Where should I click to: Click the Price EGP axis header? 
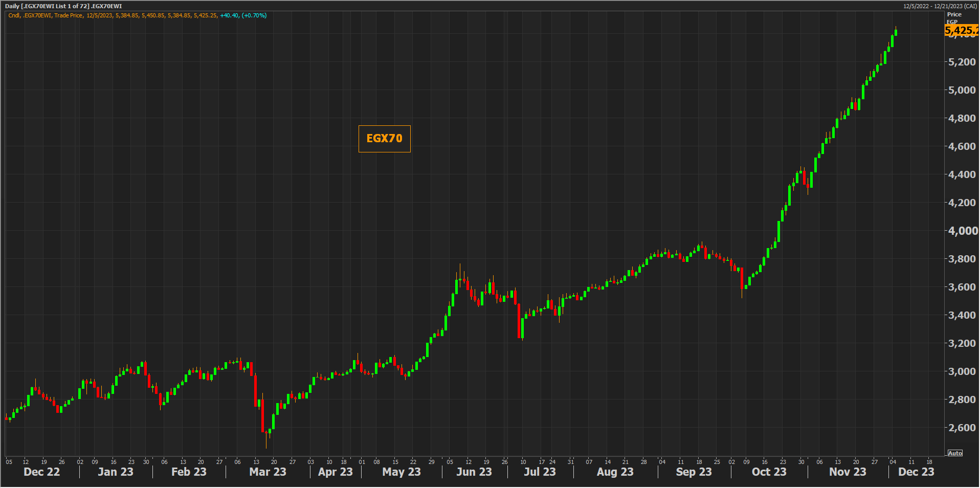pyautogui.click(x=954, y=17)
